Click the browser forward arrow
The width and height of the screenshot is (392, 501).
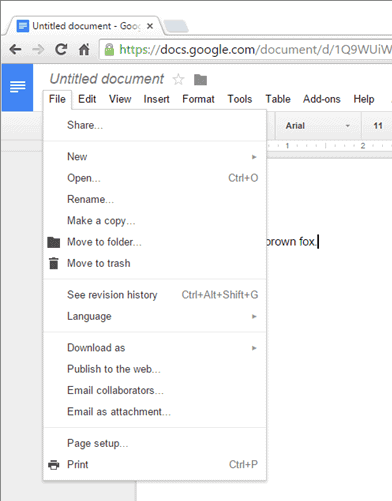point(38,50)
